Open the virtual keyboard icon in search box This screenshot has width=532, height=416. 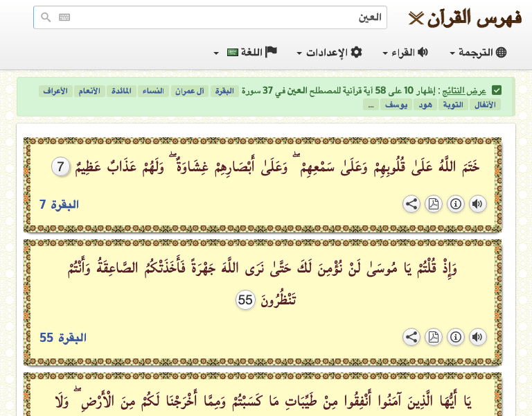[64, 18]
